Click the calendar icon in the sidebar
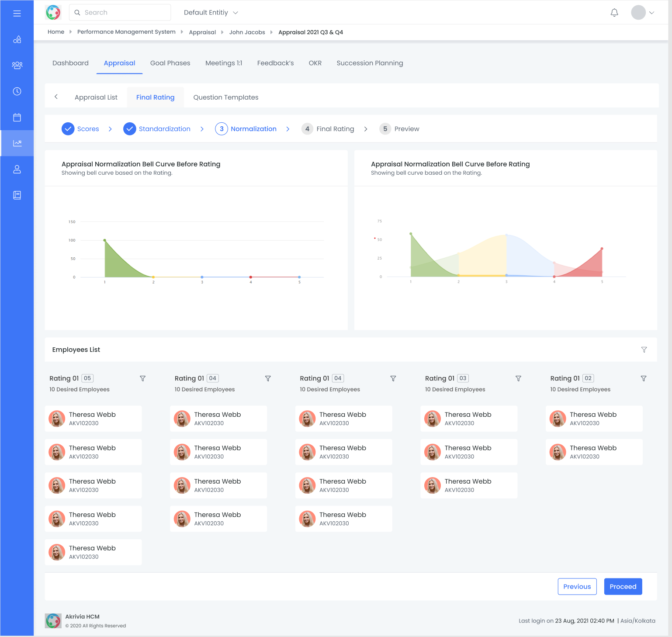Image resolution: width=672 pixels, height=637 pixels. pos(17,117)
